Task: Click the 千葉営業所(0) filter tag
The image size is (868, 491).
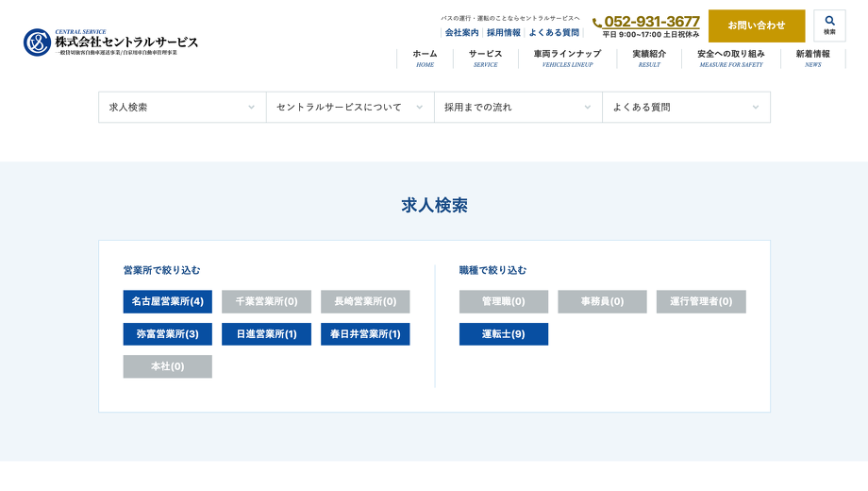Action: 266,301
